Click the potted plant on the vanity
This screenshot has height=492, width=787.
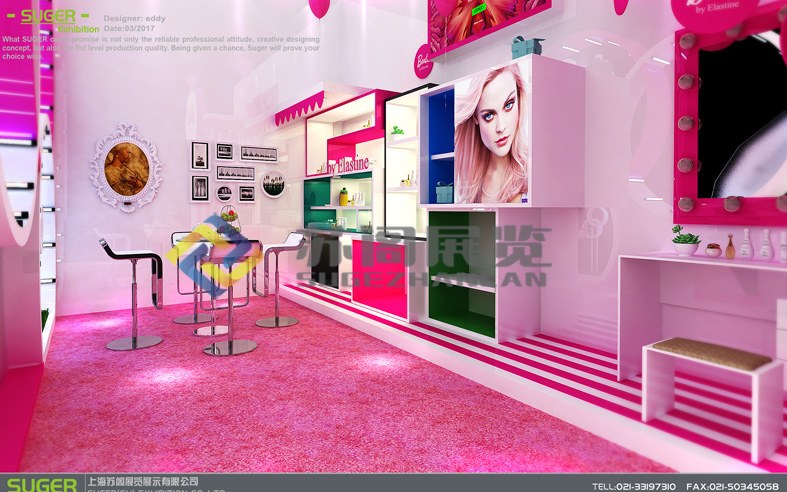point(685,240)
